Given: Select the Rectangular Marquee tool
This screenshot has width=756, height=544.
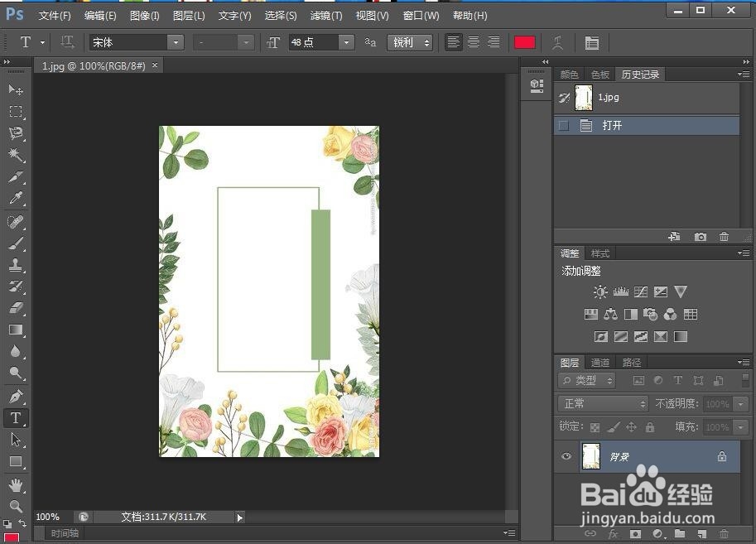Looking at the screenshot, I should [16, 112].
